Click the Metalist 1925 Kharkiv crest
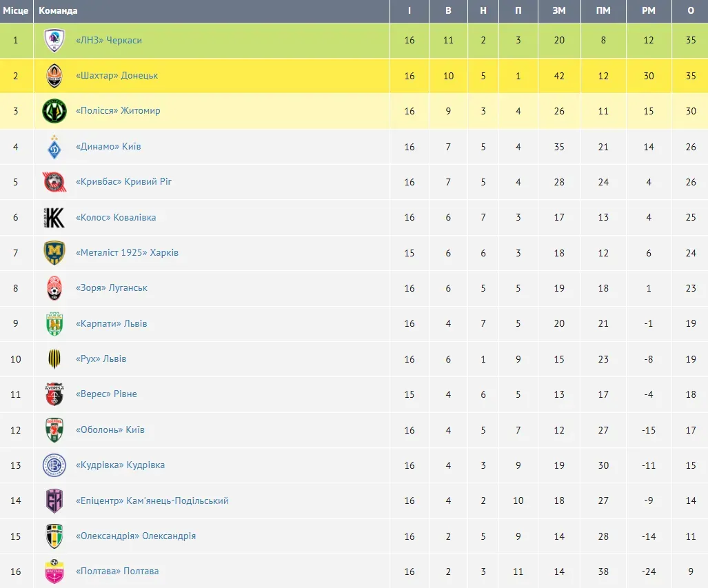The width and height of the screenshot is (708, 588). [54, 253]
